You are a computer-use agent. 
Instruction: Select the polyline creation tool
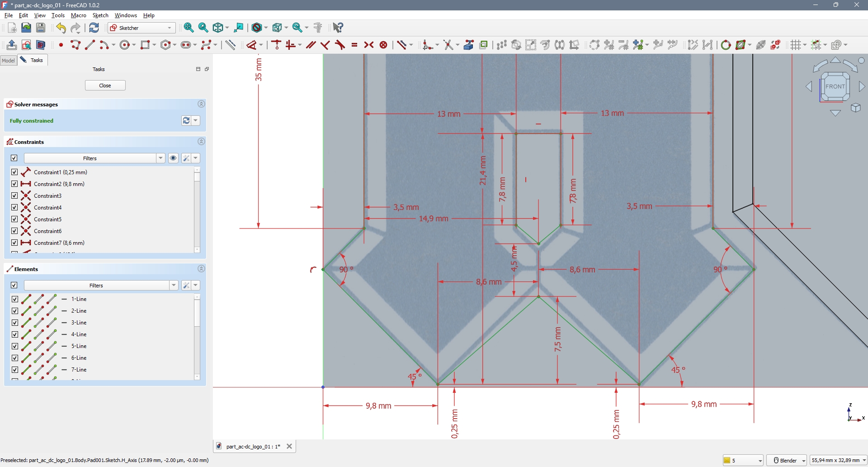pos(75,45)
